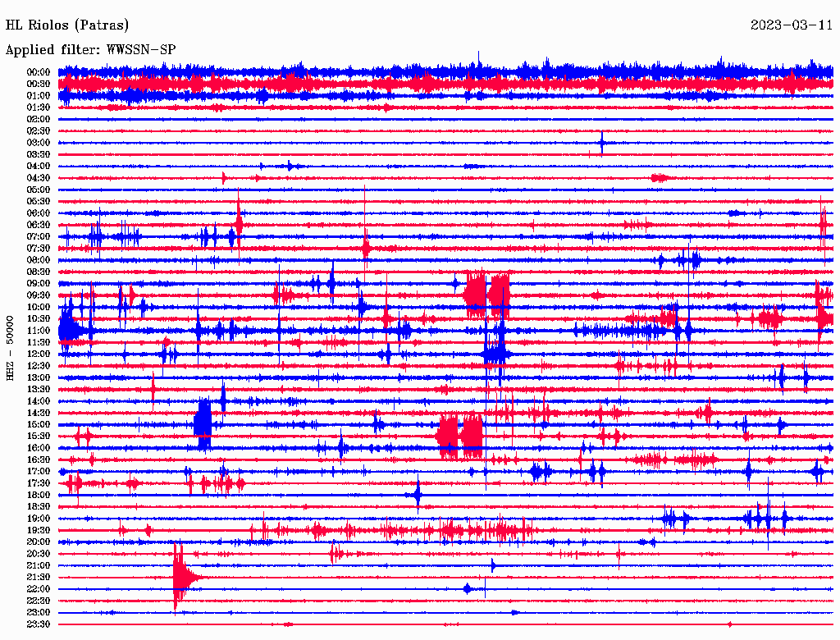
Task: Click the '14:30' time label
Action: pos(39,414)
